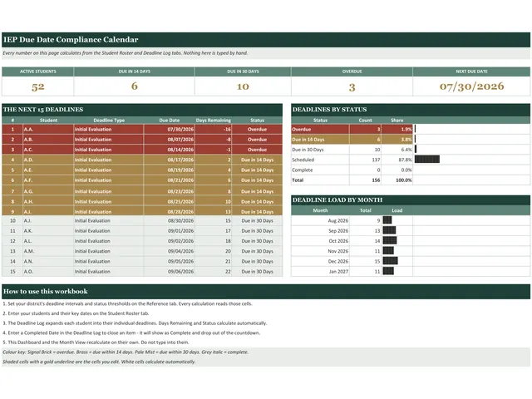The height and width of the screenshot is (399, 532).
Task: Select due date 08/30/2026 cell
Action: click(170, 220)
